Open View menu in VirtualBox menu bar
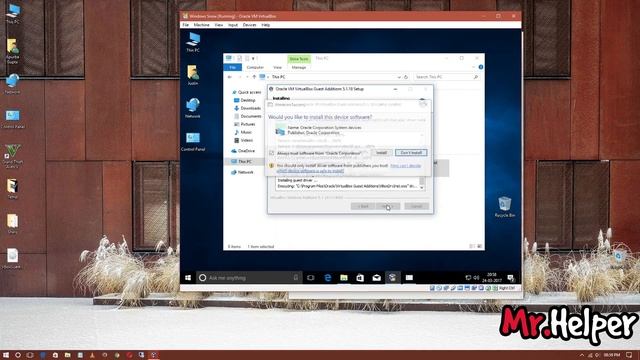Image resolution: width=640 pixels, height=360 pixels. [x=219, y=25]
